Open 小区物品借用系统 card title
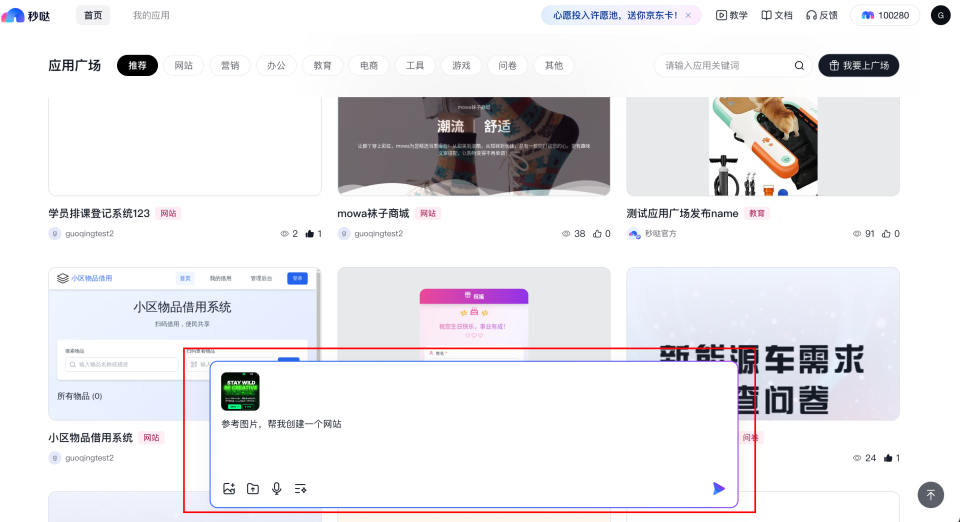The image size is (960, 522). tap(91, 438)
